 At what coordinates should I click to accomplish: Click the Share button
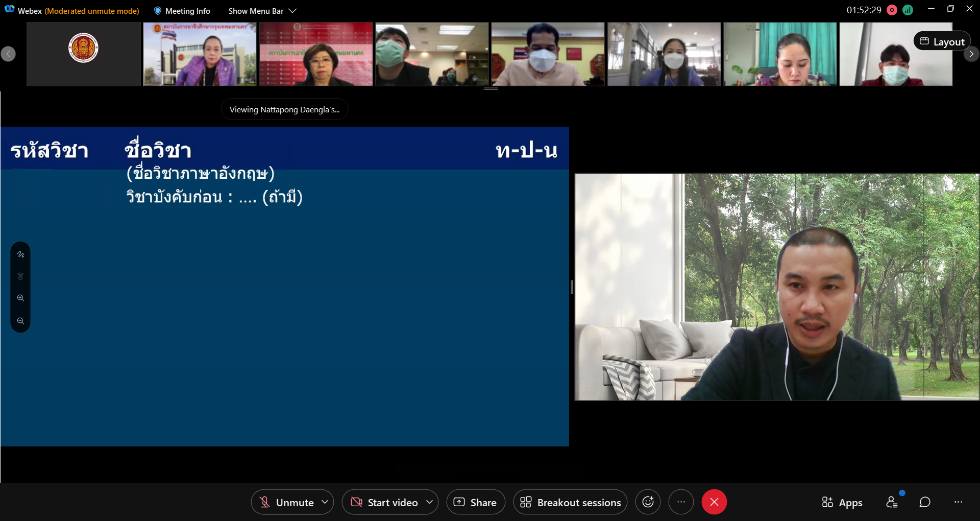click(x=476, y=502)
